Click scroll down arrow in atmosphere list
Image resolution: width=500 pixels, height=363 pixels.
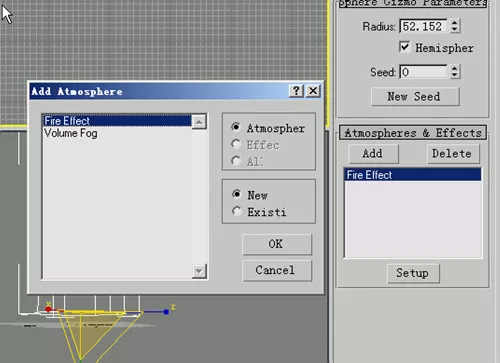click(199, 271)
